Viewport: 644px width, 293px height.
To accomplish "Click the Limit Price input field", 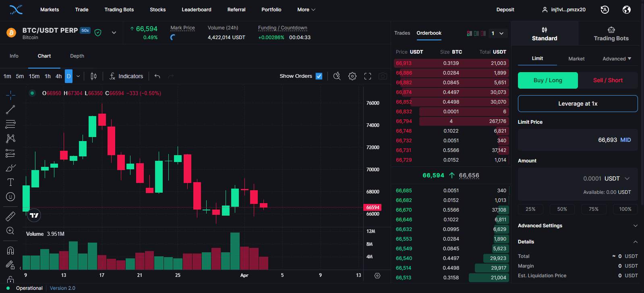I will 572,140.
